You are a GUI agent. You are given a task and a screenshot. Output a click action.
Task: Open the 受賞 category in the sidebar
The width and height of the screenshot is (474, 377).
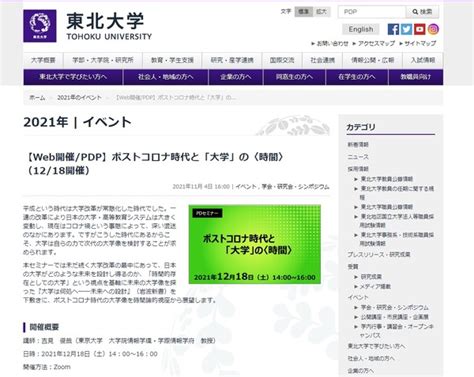click(x=353, y=267)
